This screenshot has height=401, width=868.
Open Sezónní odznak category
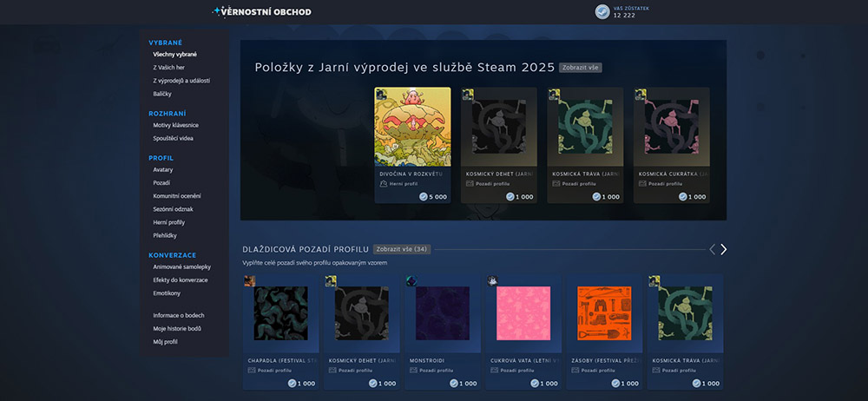click(x=174, y=209)
